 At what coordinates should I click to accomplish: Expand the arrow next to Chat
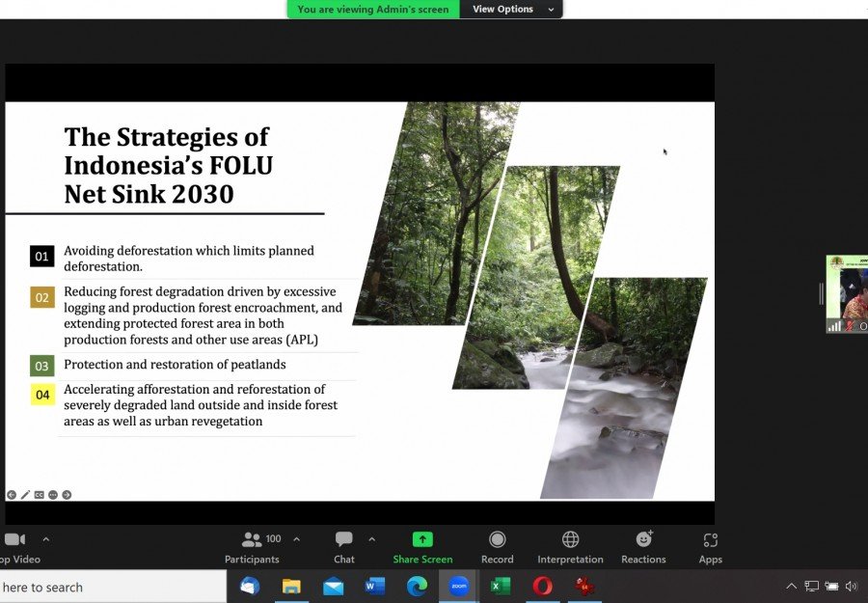tap(371, 539)
